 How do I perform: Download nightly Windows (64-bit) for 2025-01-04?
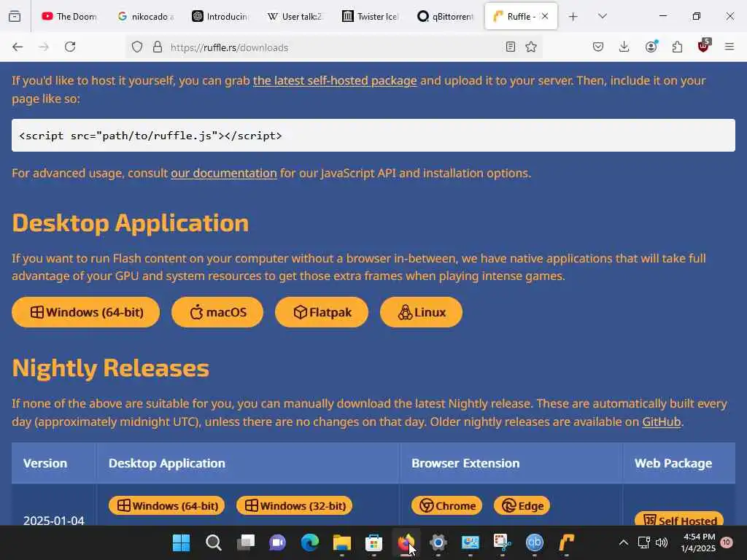(167, 506)
